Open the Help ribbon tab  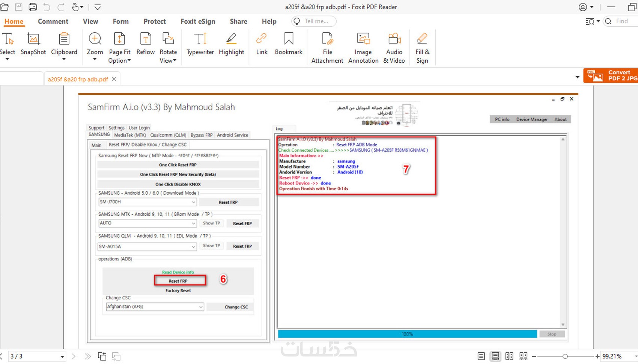coord(269,21)
